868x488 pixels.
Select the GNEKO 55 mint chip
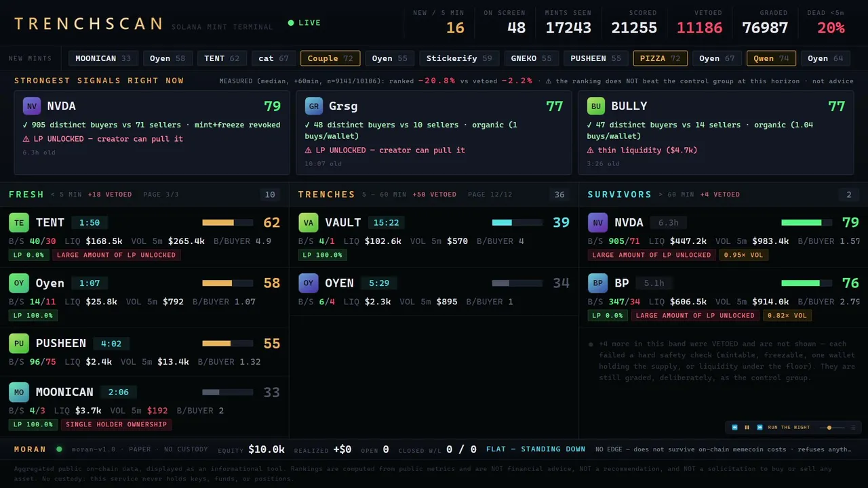[531, 58]
